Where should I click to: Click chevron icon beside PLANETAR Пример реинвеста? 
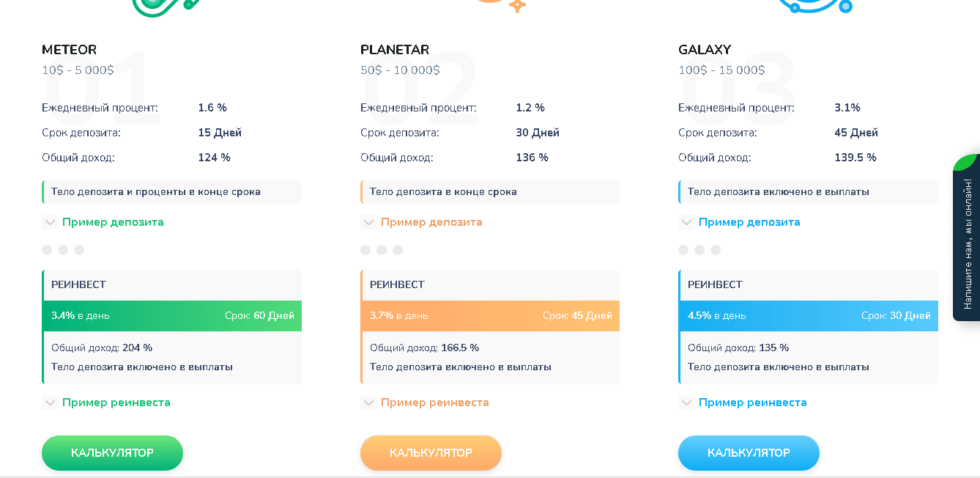pos(368,402)
